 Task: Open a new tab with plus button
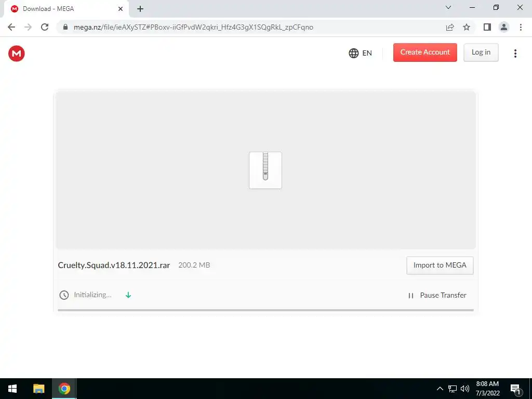(140, 9)
